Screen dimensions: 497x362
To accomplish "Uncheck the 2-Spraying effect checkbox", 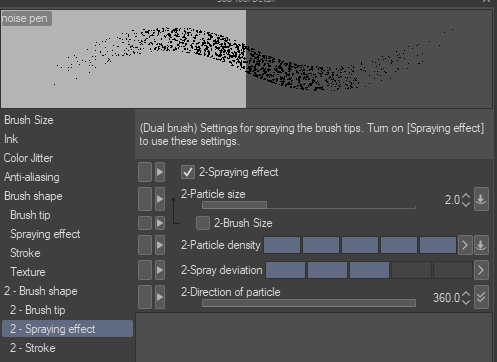I will (188, 172).
